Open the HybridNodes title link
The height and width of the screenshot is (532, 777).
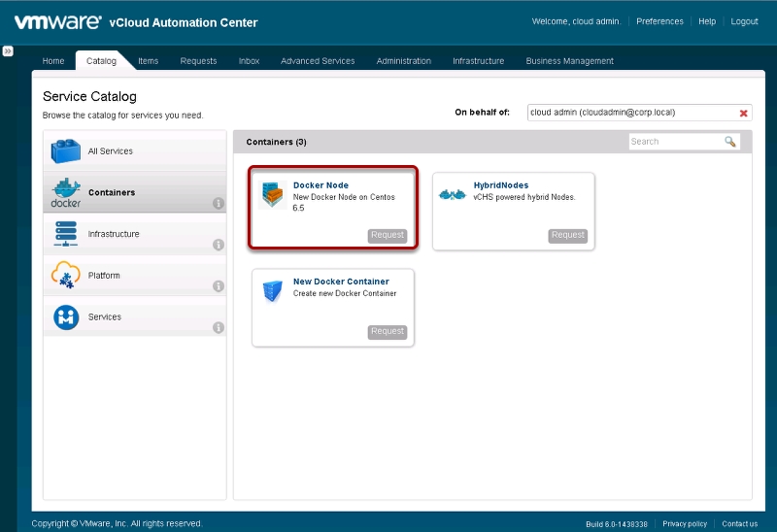[x=501, y=185]
